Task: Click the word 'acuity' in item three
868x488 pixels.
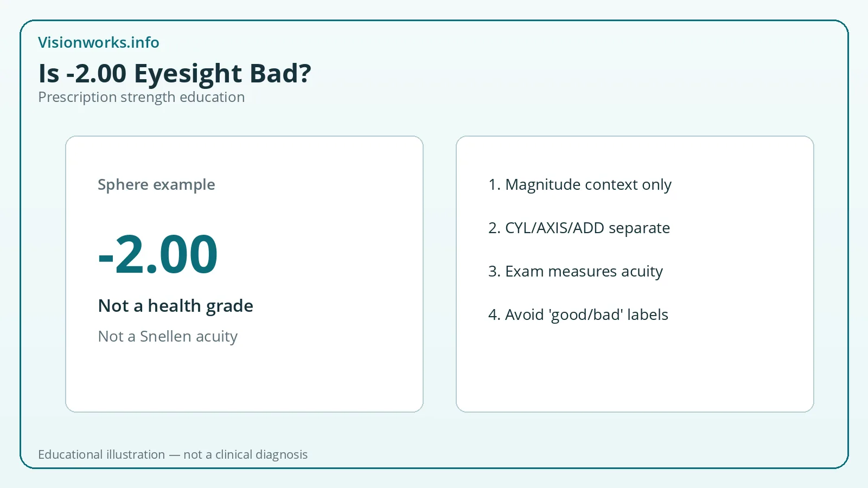Action: [642, 271]
